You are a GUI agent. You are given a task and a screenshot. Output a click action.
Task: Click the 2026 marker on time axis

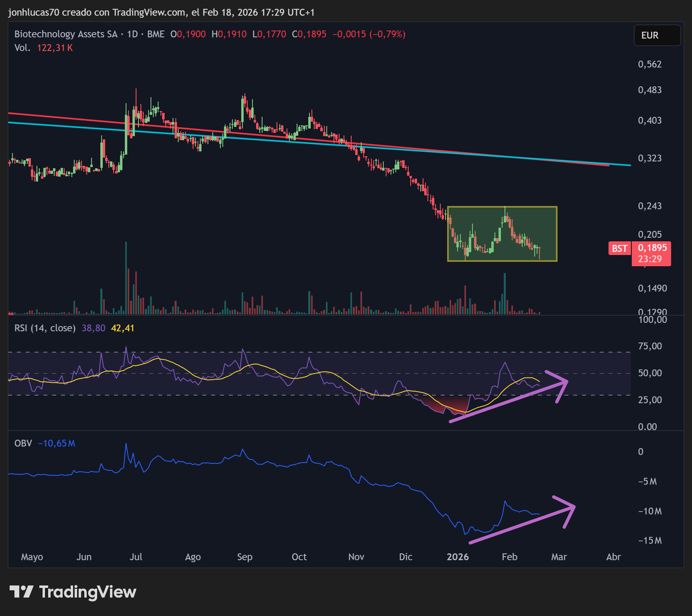coord(458,557)
